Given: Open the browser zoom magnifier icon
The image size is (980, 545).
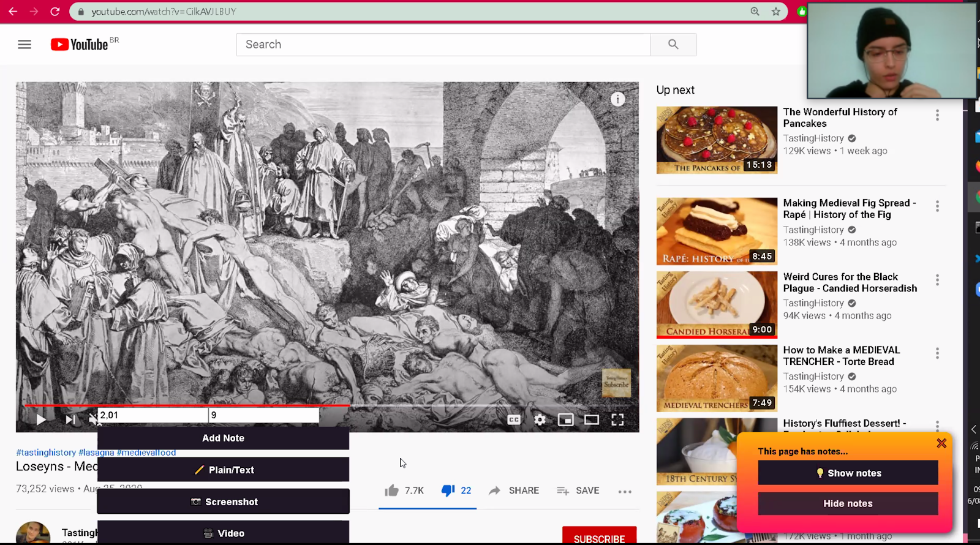Looking at the screenshot, I should point(755,11).
